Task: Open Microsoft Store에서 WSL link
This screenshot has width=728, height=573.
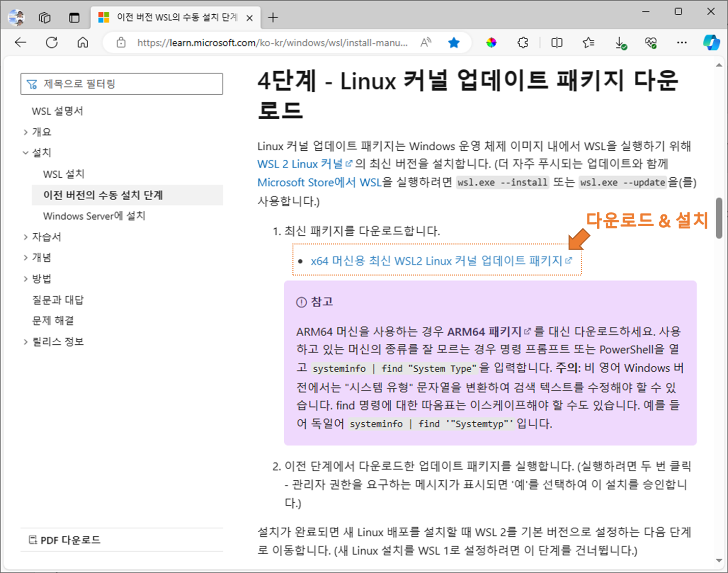Action: (319, 182)
